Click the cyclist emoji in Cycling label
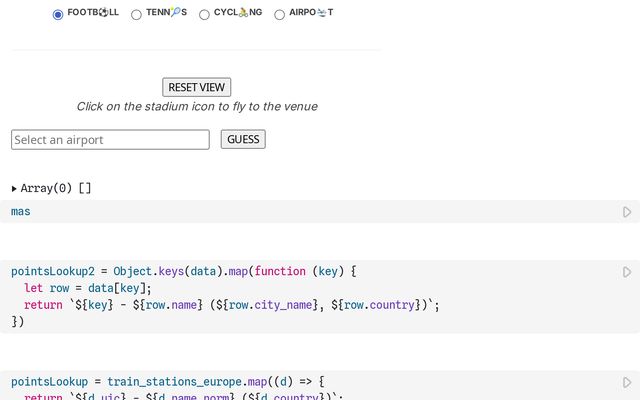Viewport: 640px width, 400px height. pyautogui.click(x=243, y=13)
